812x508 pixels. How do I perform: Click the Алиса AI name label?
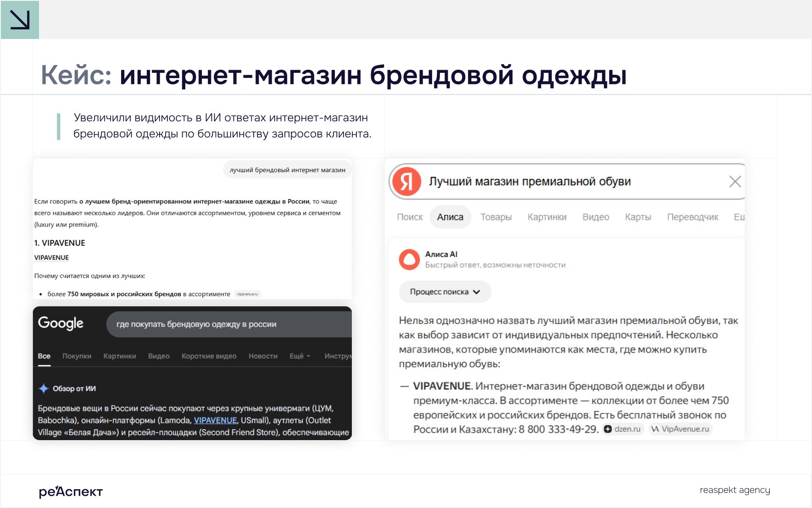click(441, 254)
